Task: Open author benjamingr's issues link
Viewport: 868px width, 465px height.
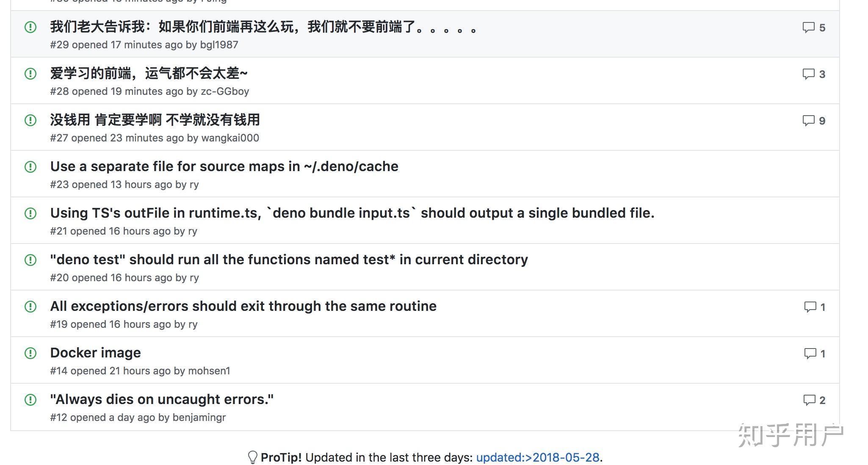Action: 199,418
